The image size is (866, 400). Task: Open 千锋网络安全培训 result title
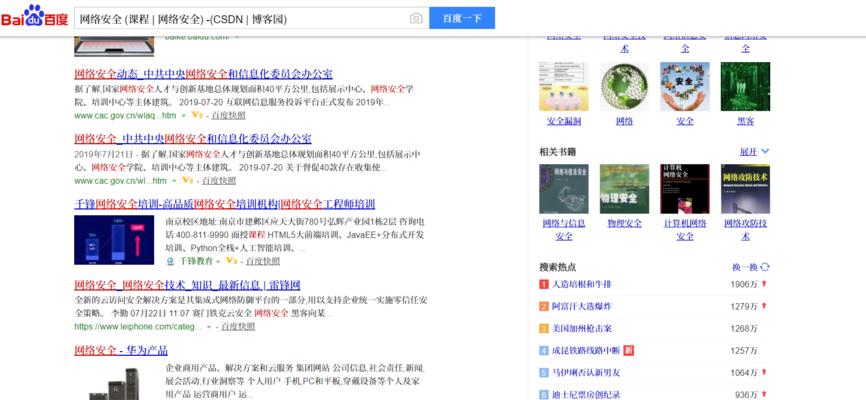pos(224,204)
